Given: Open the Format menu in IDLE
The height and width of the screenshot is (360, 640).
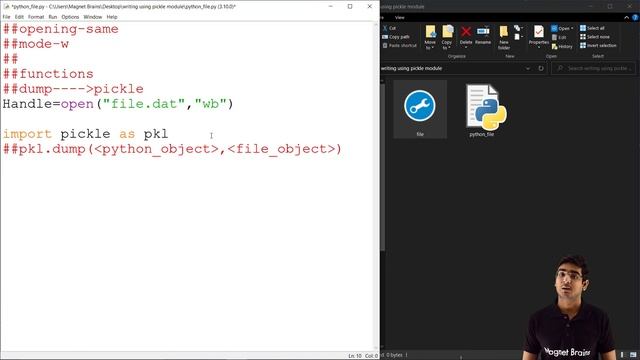Looking at the screenshot, I should click(36, 17).
